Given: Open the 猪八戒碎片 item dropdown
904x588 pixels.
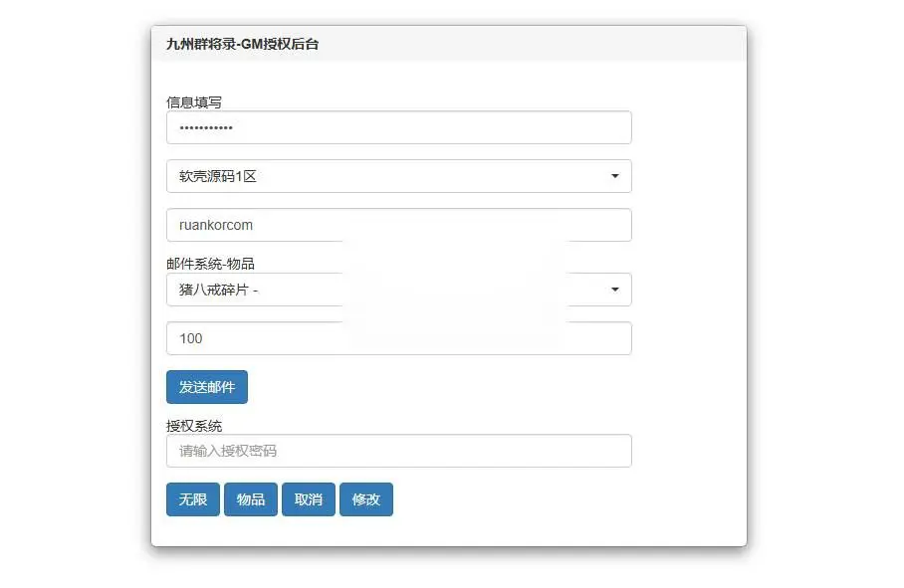Looking at the screenshot, I should 399,290.
